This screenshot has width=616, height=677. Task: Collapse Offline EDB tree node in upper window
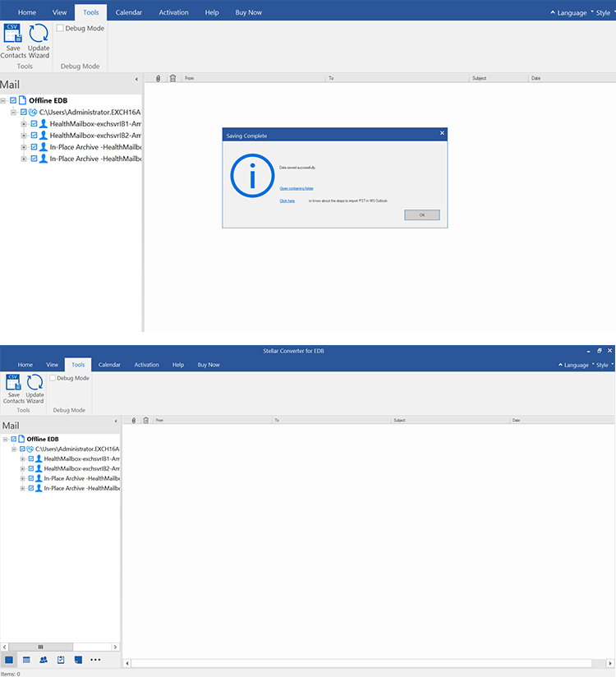point(3,100)
